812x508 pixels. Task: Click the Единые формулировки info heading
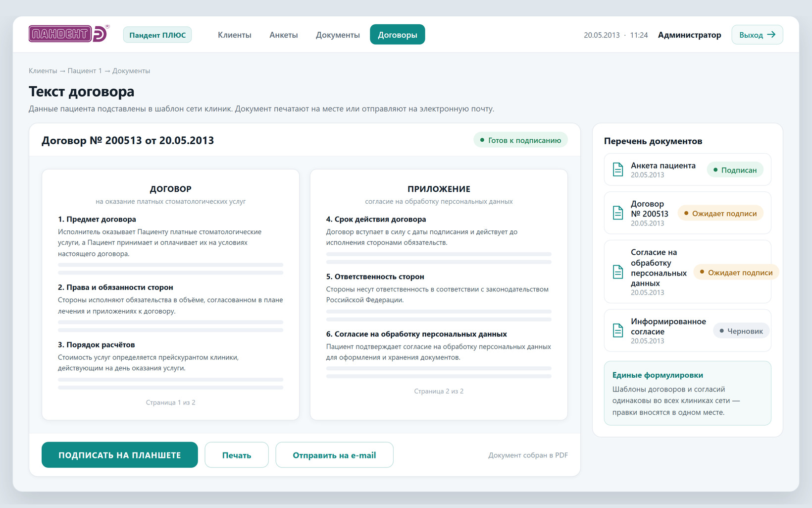point(658,375)
